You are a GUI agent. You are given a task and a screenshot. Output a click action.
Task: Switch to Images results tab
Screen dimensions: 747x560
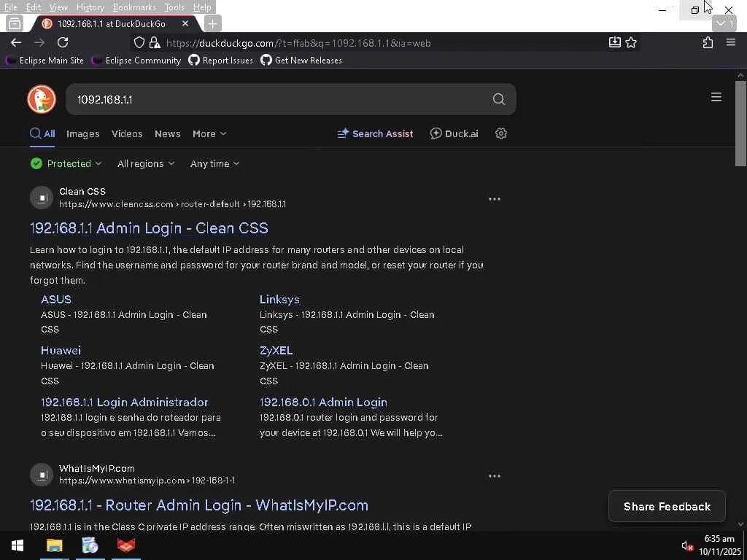(x=83, y=134)
